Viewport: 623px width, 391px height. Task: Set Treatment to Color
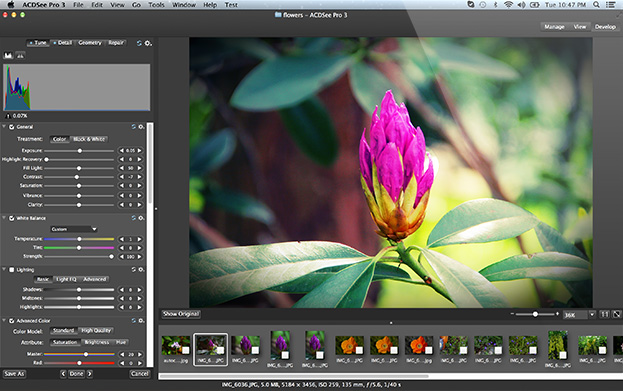point(60,139)
